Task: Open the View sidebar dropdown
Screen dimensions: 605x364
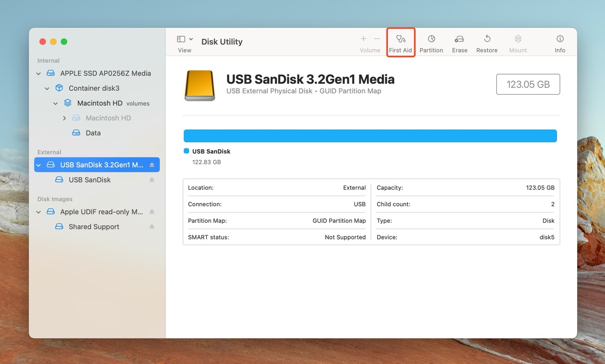Action: 184,39
